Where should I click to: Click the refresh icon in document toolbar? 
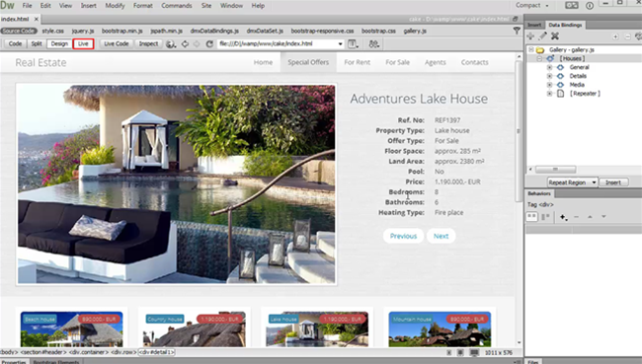pyautogui.click(x=209, y=43)
